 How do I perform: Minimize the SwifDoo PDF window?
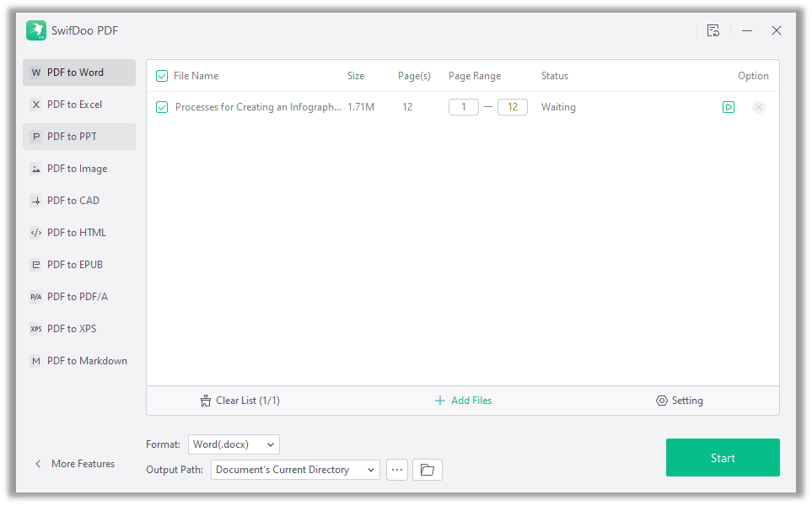pos(747,30)
